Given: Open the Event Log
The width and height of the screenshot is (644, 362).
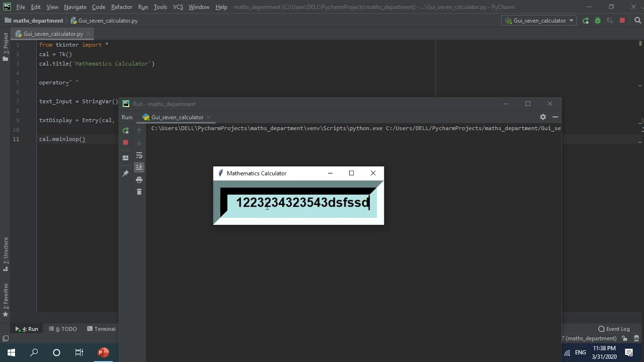Looking at the screenshot, I should 614,329.
